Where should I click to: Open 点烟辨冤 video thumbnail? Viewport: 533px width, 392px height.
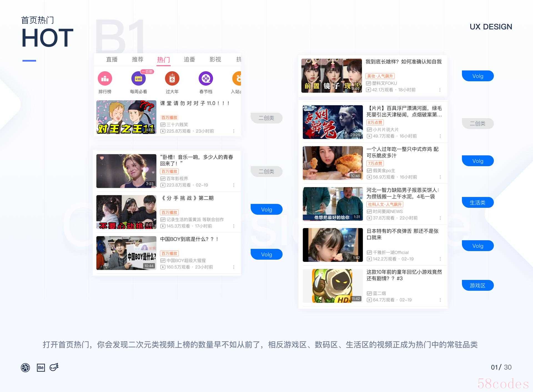(333, 122)
